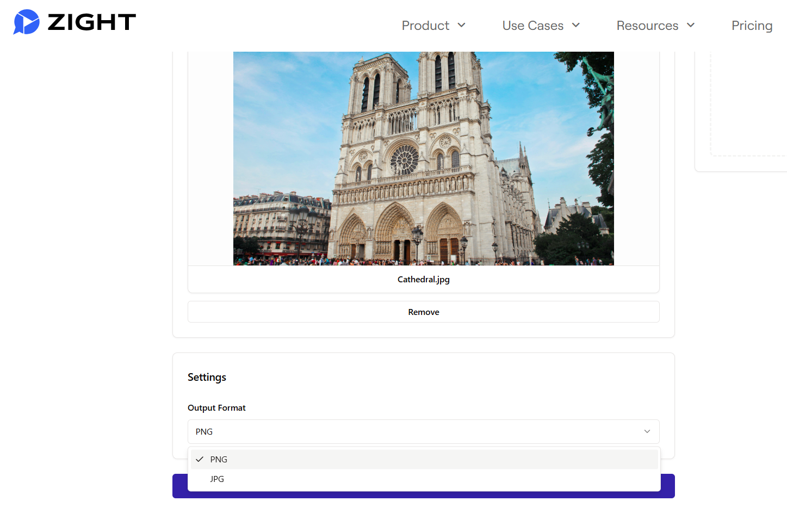Click the Cathedral image preview
Screen dimensions: 787x532
pyautogui.click(x=424, y=158)
